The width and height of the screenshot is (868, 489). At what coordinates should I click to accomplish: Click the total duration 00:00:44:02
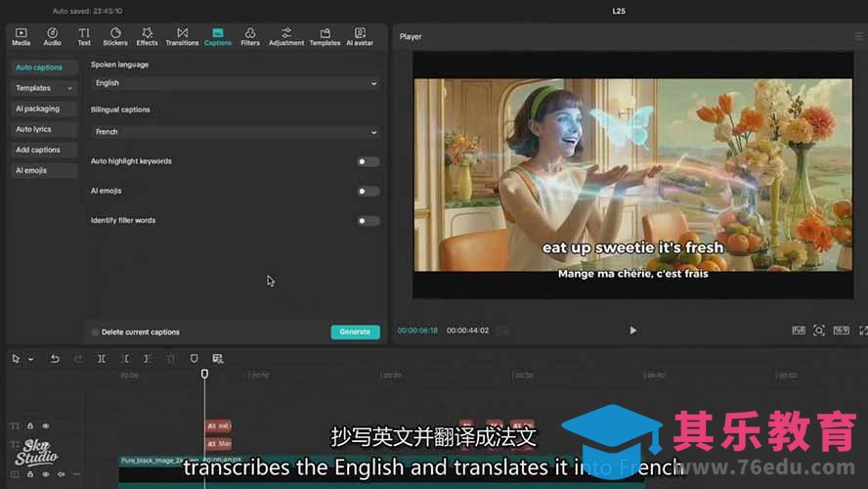pyautogui.click(x=468, y=331)
